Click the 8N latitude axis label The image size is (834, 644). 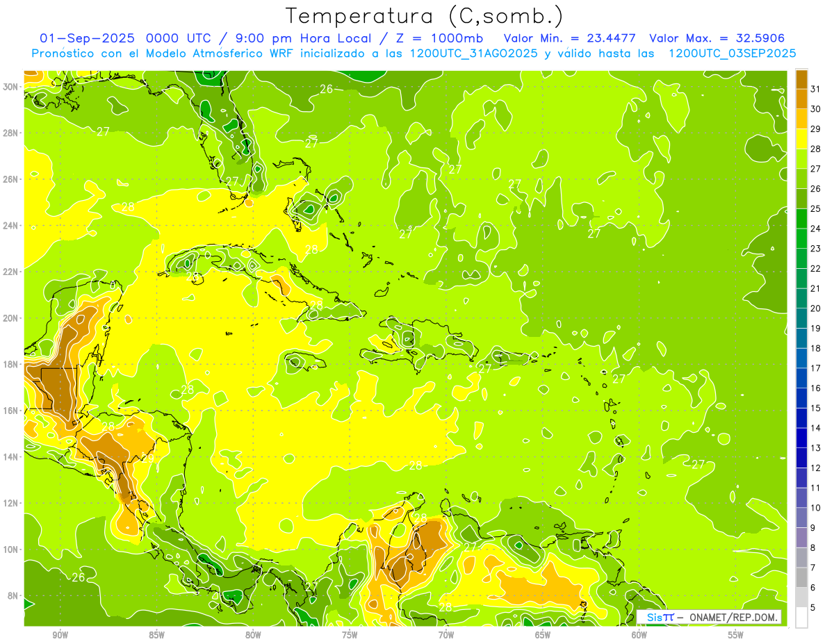pyautogui.click(x=13, y=596)
